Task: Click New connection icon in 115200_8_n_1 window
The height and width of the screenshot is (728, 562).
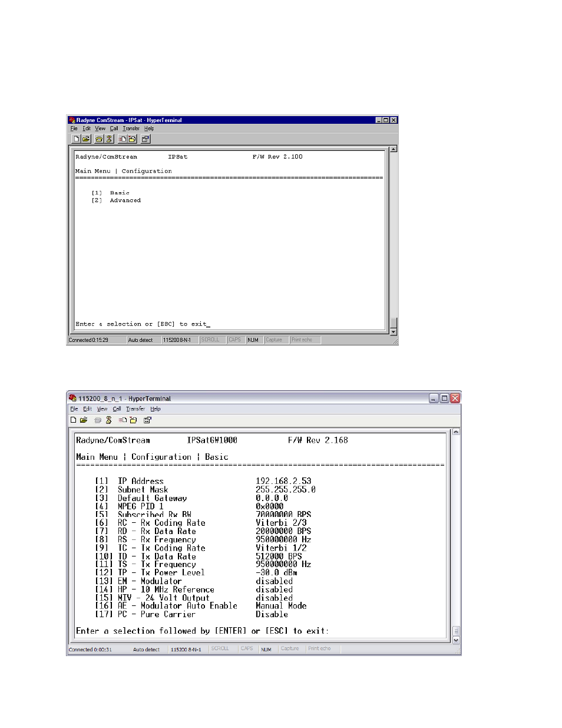Action: [74, 420]
